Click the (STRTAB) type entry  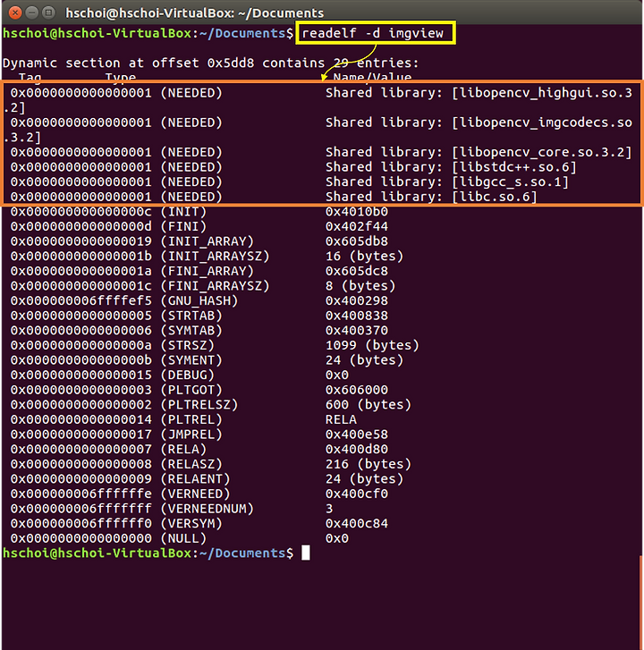coord(191,316)
